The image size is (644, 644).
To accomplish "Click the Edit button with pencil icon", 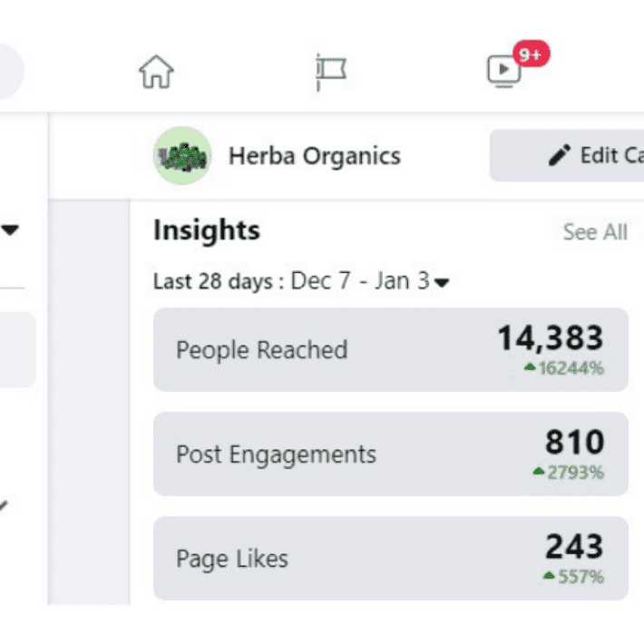I will tap(567, 156).
